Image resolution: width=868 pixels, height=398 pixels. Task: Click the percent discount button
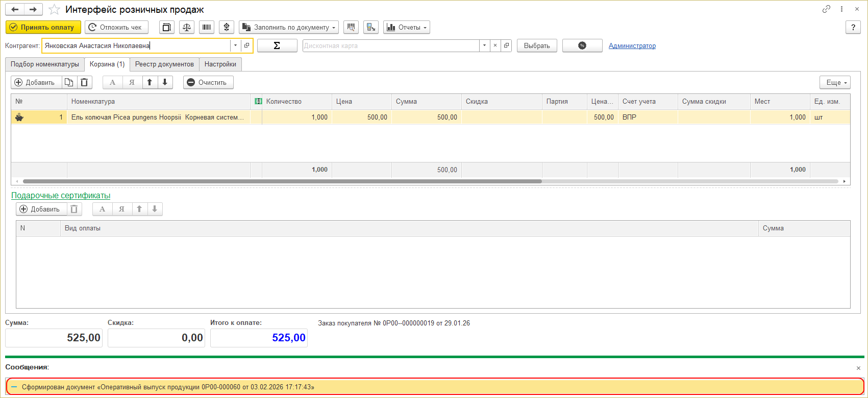coord(582,45)
